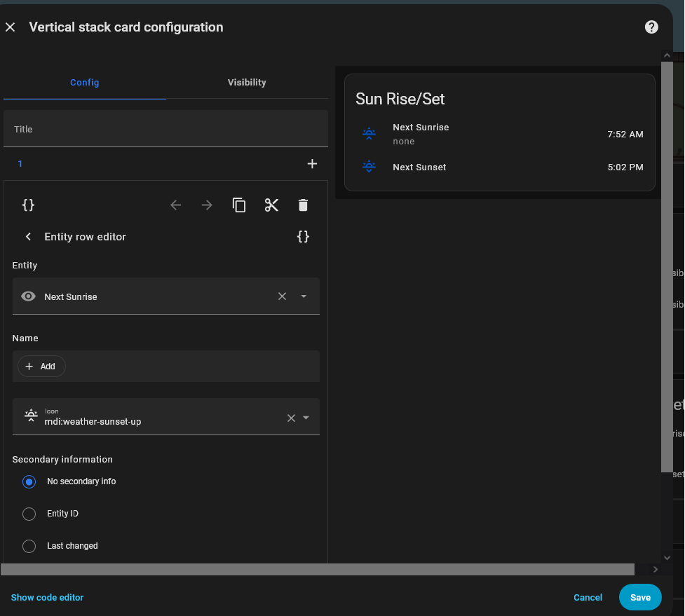Open the Icon picker dropdown

(x=306, y=418)
